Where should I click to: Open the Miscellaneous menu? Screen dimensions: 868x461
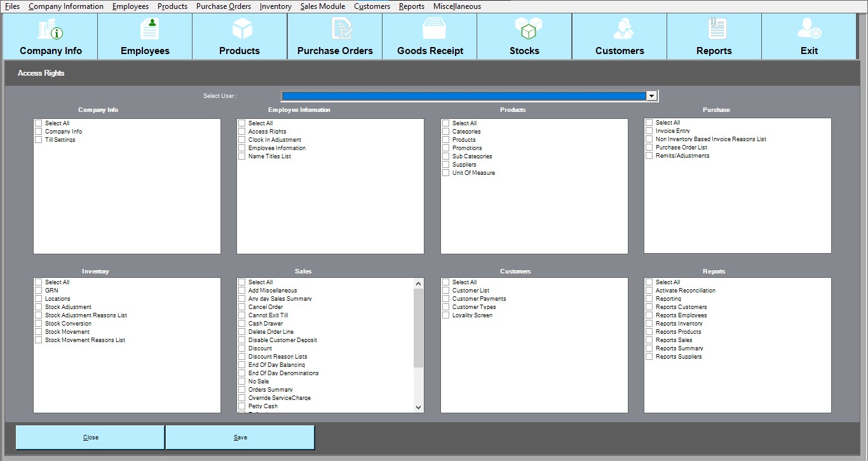tap(457, 6)
